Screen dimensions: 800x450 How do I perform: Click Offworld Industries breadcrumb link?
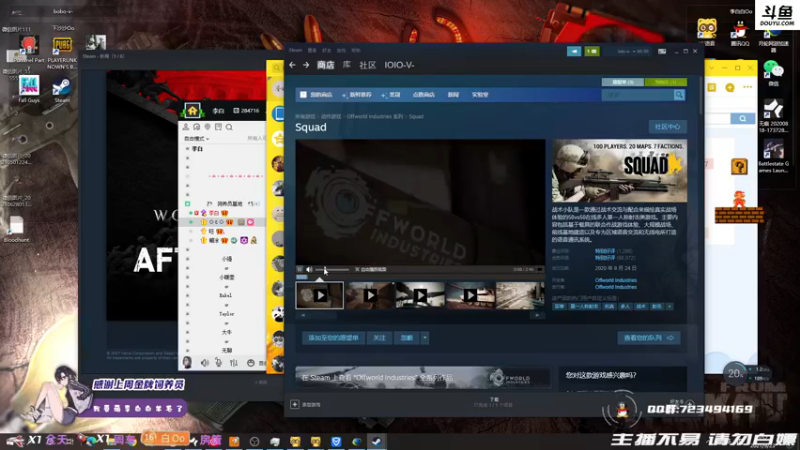[x=375, y=116]
